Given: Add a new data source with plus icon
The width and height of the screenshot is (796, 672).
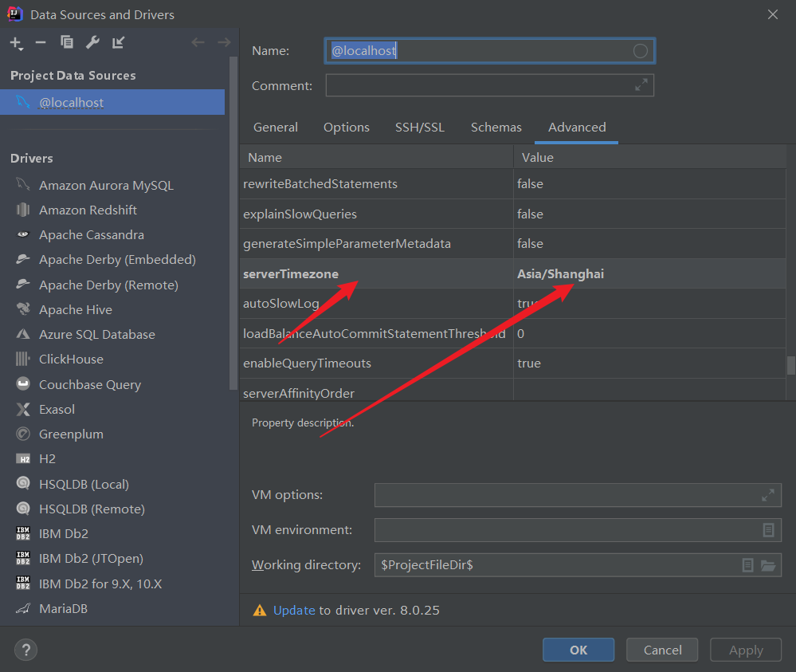Looking at the screenshot, I should [16, 43].
